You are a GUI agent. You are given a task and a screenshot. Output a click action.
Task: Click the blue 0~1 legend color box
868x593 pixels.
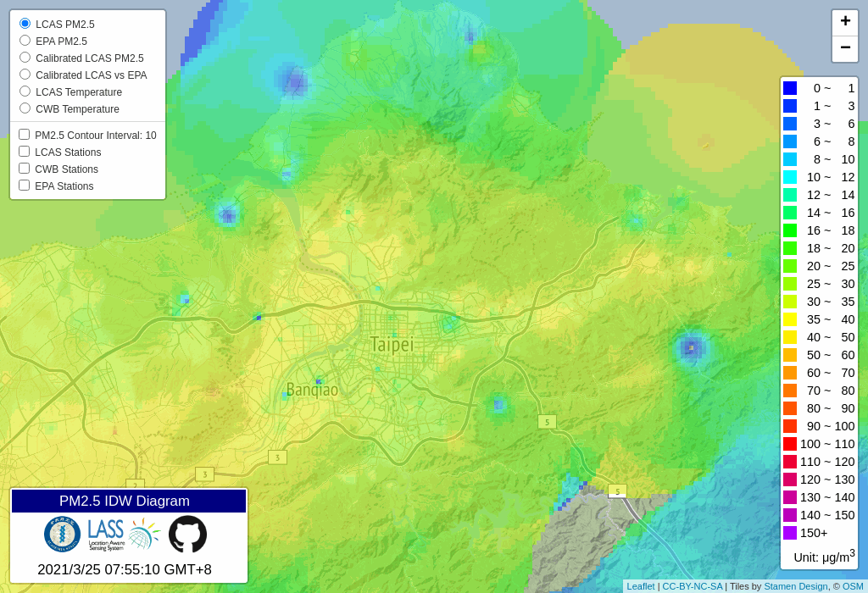point(790,88)
